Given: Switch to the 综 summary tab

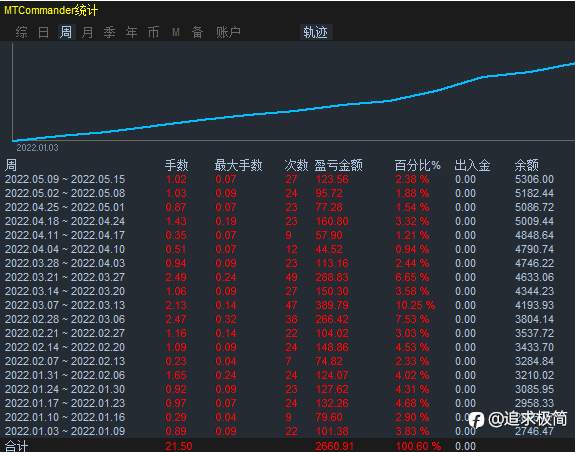Looking at the screenshot, I should (x=21, y=32).
